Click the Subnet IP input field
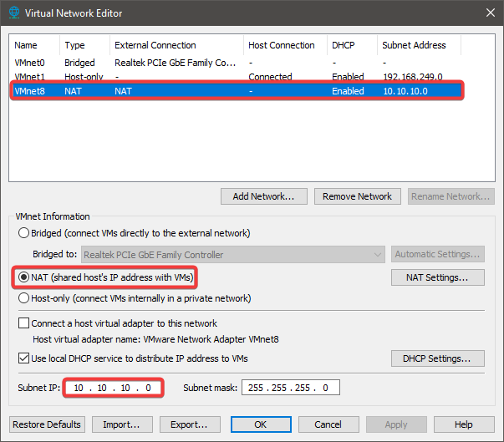Image resolution: width=504 pixels, height=442 pixels. pos(112,388)
